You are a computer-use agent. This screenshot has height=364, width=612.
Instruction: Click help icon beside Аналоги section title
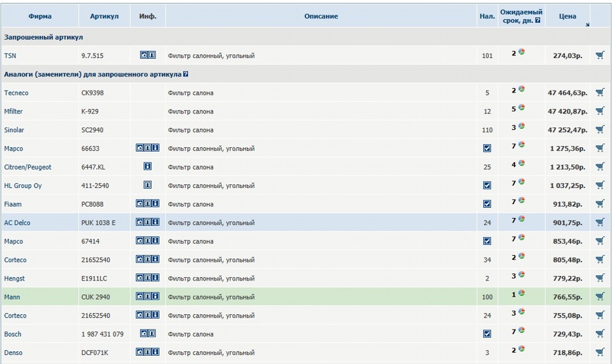[186, 74]
